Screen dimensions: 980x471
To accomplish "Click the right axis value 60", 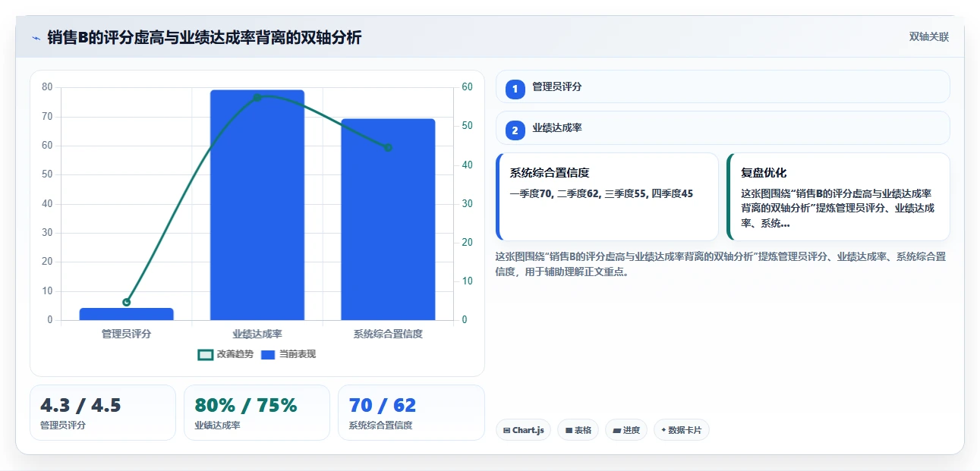I will [x=467, y=87].
